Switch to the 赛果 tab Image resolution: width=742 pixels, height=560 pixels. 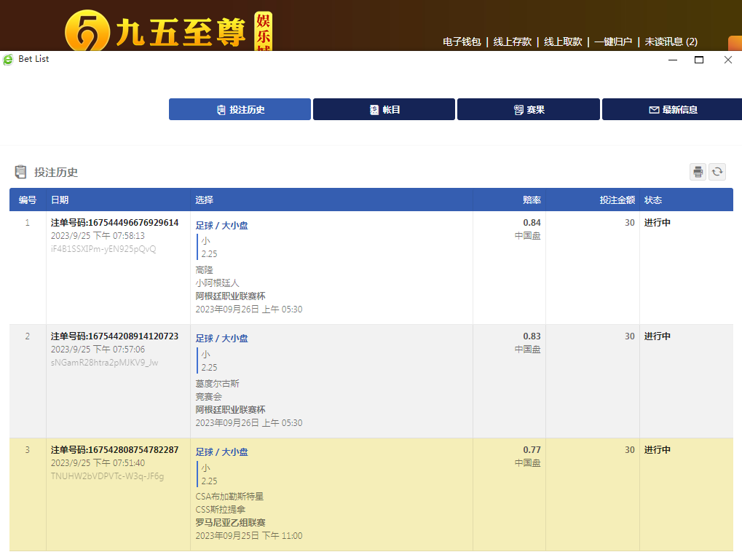coord(528,109)
